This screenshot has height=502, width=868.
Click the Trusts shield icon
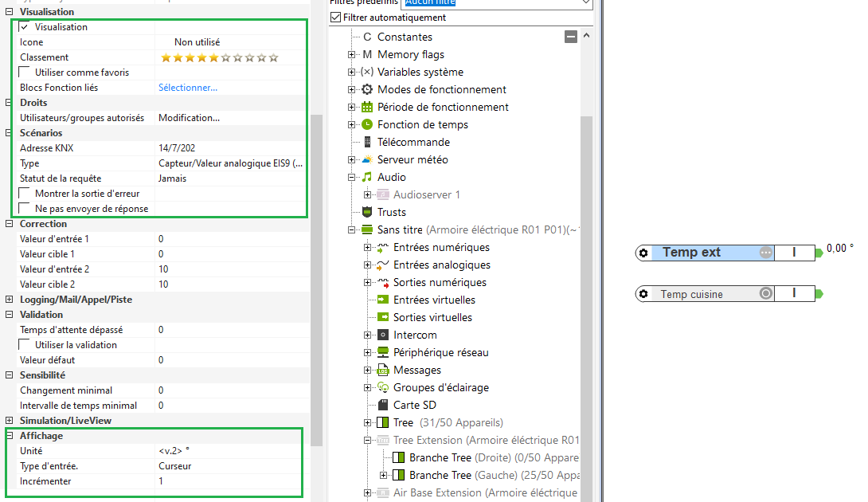[367, 212]
